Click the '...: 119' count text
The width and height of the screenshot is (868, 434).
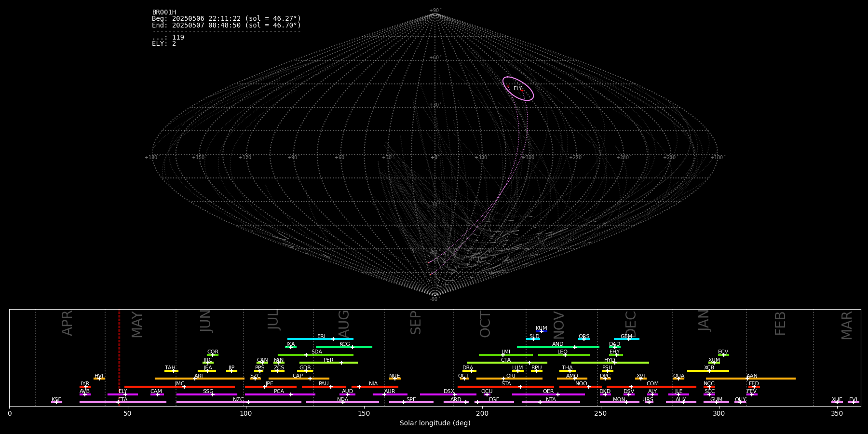(168, 38)
